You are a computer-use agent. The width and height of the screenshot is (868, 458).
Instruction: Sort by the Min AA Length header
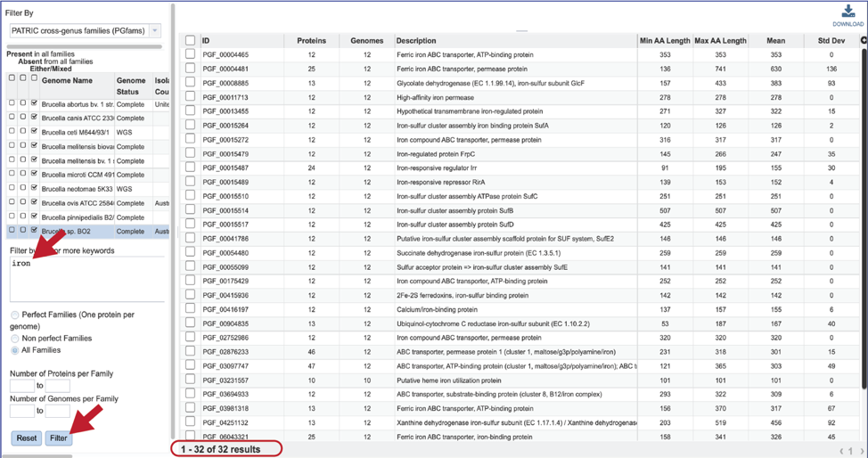pyautogui.click(x=664, y=40)
